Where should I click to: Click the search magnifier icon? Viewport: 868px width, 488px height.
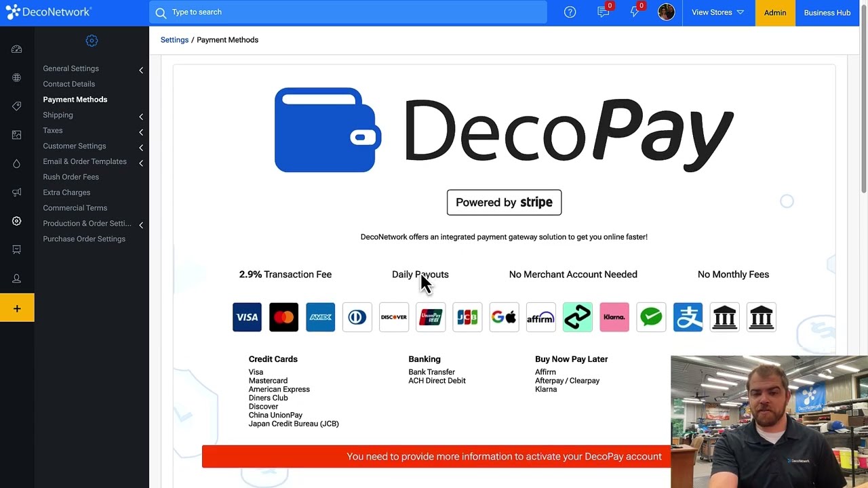pos(161,12)
